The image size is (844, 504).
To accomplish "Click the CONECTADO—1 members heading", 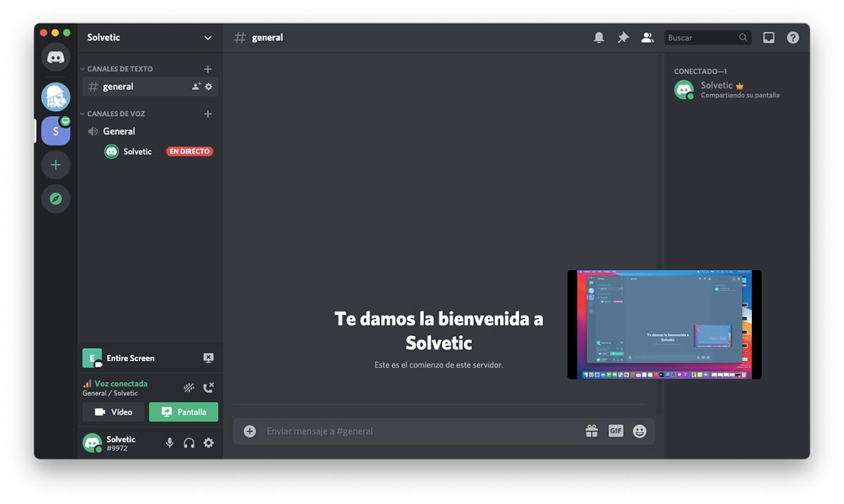I will [x=700, y=72].
